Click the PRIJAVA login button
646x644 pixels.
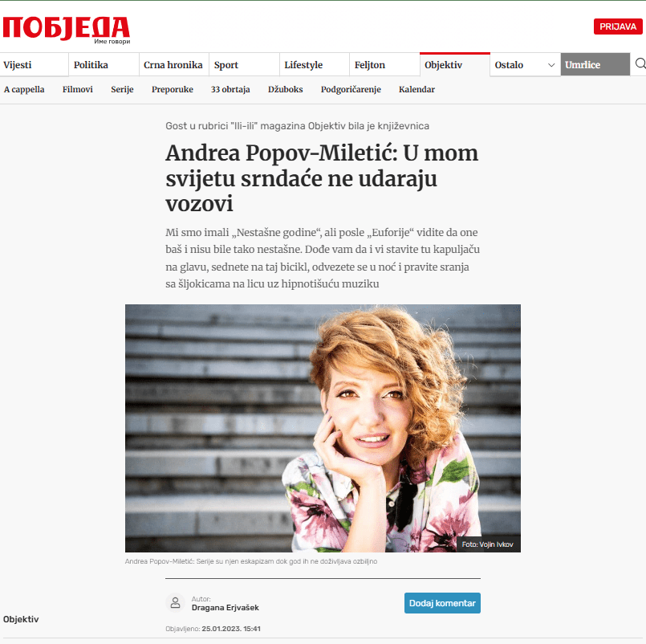pos(618,26)
